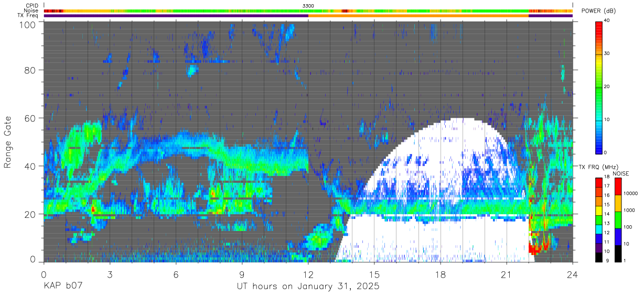Click the "13" tick on the TX frequency legend
Viewport: 644px width, 297px height.
pos(607,224)
